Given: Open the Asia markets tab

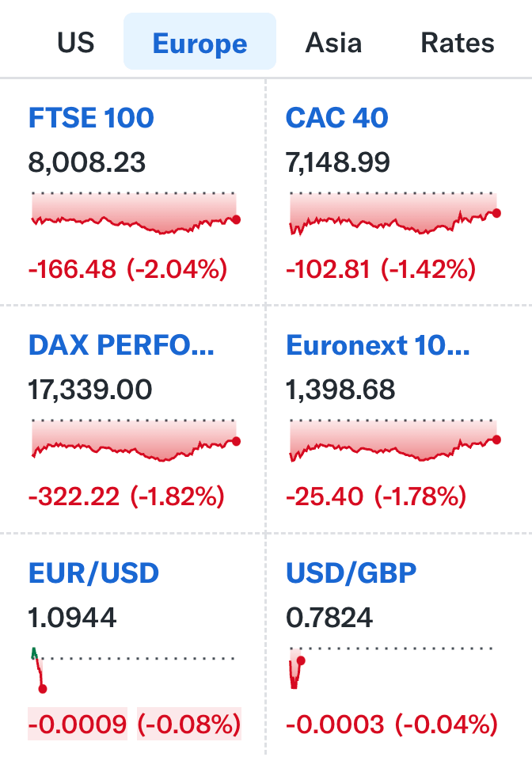Looking at the screenshot, I should coord(333,42).
